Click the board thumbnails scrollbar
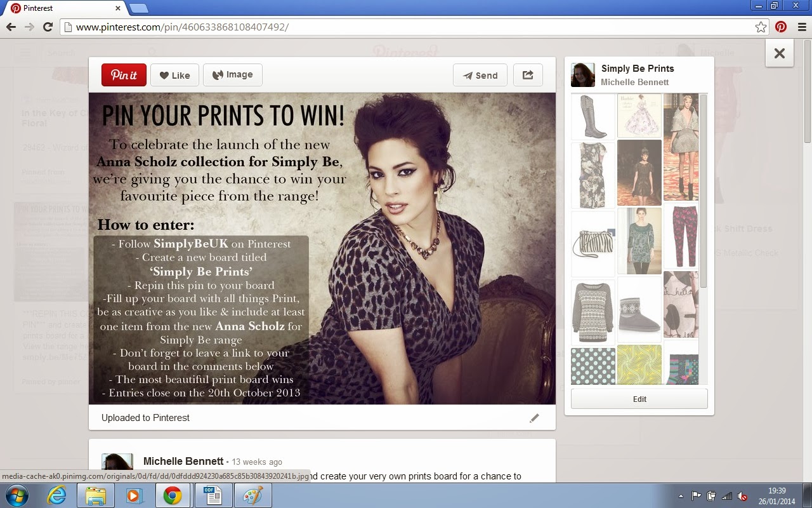Image resolution: width=812 pixels, height=508 pixels. tap(703, 190)
